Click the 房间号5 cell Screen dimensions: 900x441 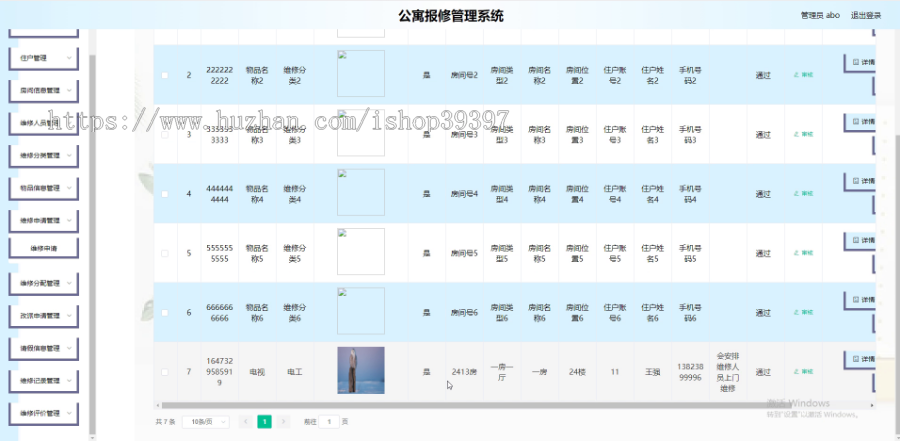[x=464, y=253]
